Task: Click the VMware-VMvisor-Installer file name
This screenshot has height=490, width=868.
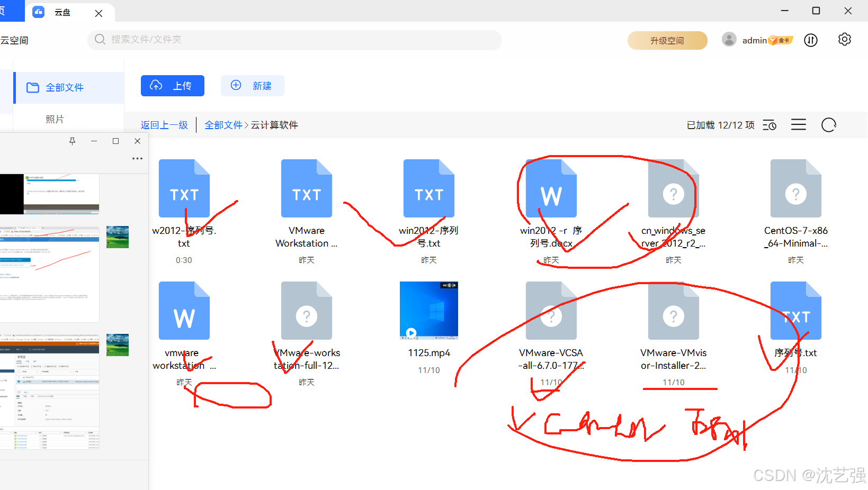Action: point(674,359)
